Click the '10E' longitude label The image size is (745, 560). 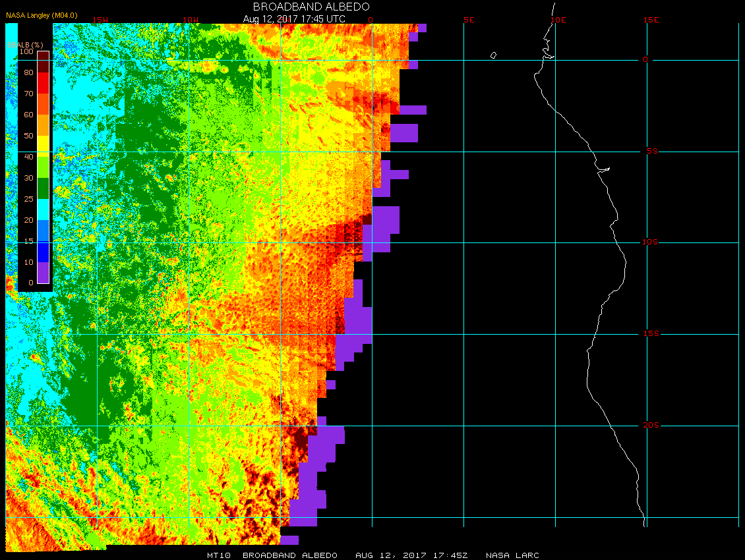tap(558, 20)
